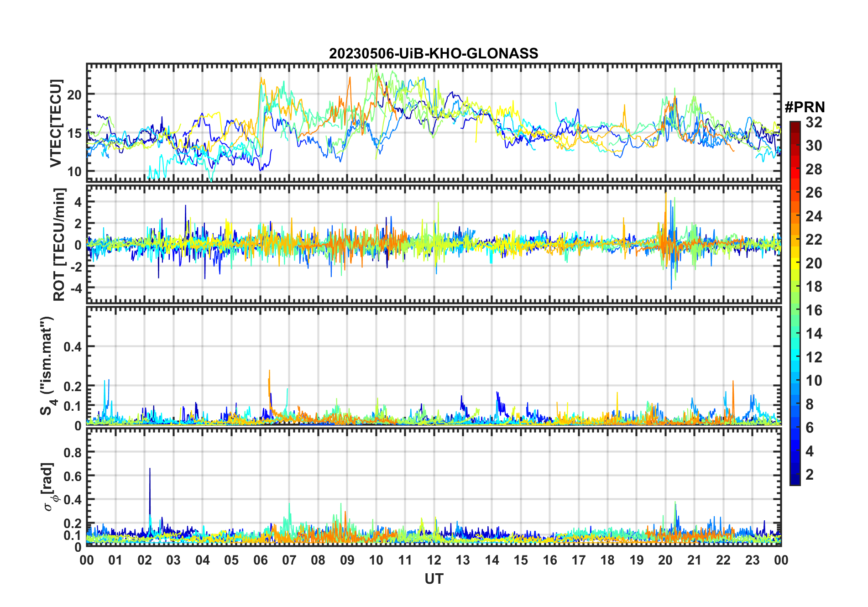
Task: Click x-axis tick label 01
Action: [115, 560]
